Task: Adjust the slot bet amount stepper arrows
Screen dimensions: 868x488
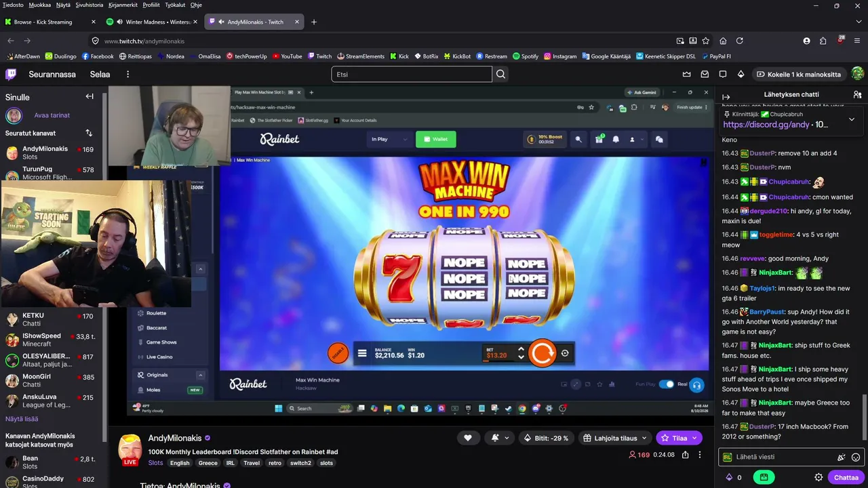Action: [x=521, y=352]
